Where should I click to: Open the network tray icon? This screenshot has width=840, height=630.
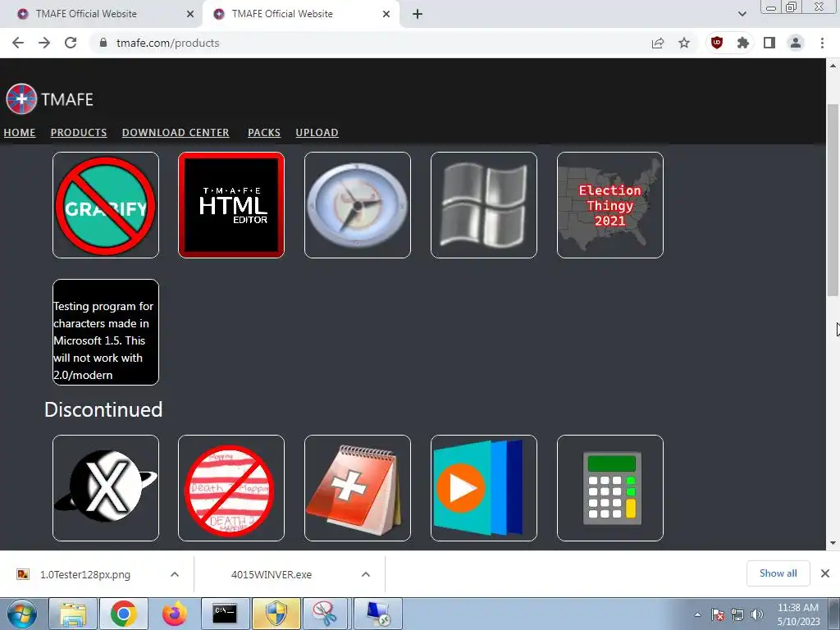tap(737, 614)
